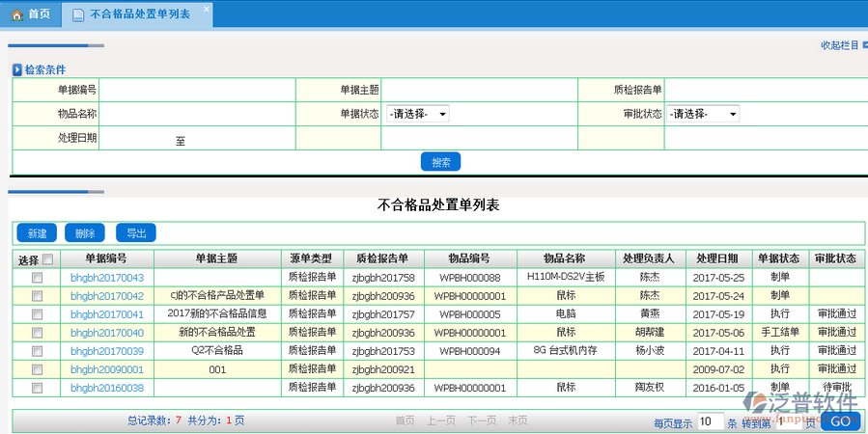Export the list with the 导出 button

(135, 233)
